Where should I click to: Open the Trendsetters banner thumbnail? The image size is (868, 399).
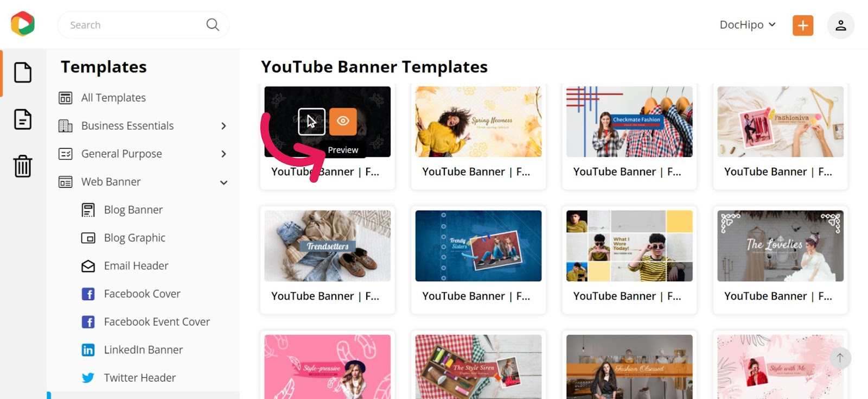327,246
